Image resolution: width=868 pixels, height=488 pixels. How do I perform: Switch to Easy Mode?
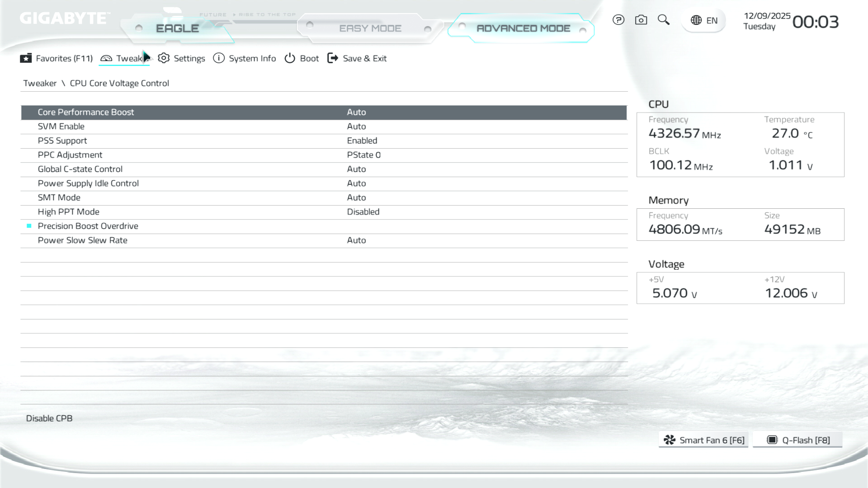(x=370, y=28)
